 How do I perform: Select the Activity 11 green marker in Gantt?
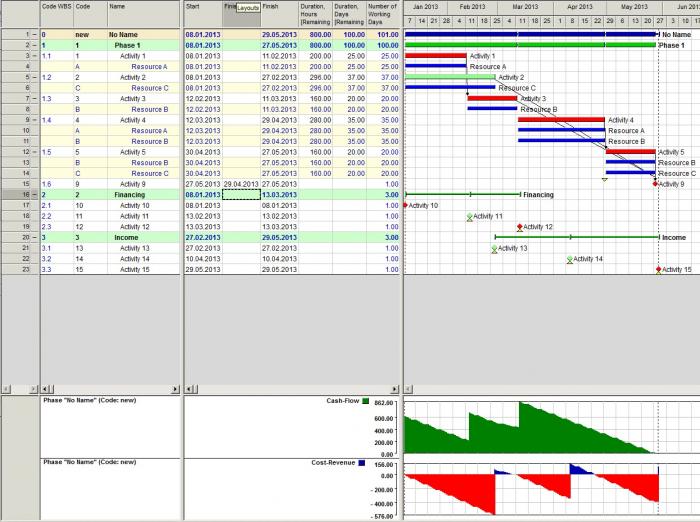(470, 217)
